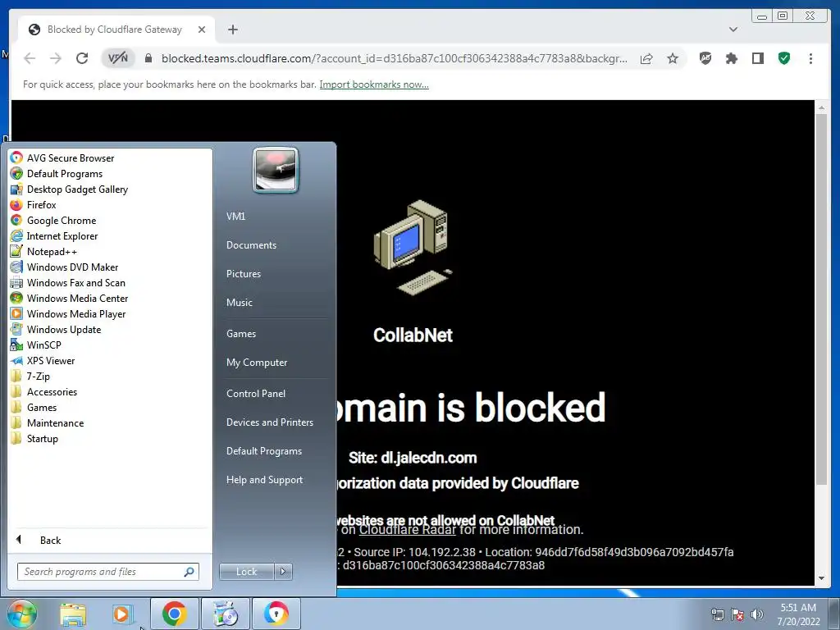
Task: Open the Extensions puzzle icon
Action: [731, 58]
